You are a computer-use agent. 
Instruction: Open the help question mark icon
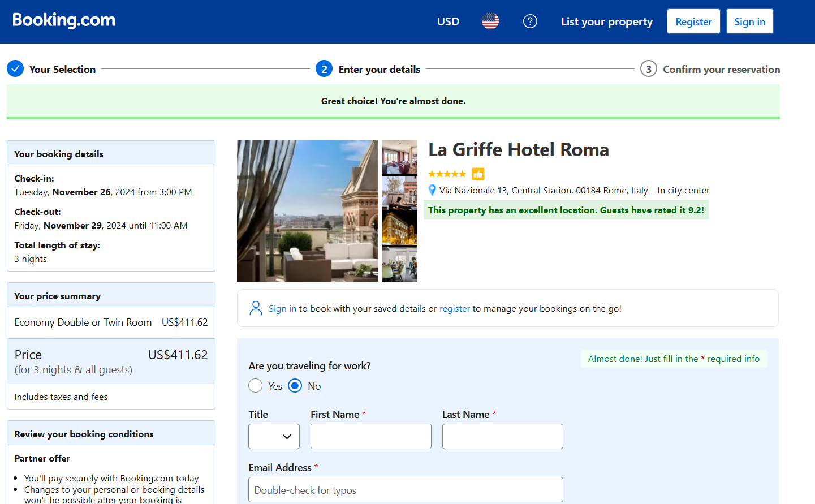529,21
